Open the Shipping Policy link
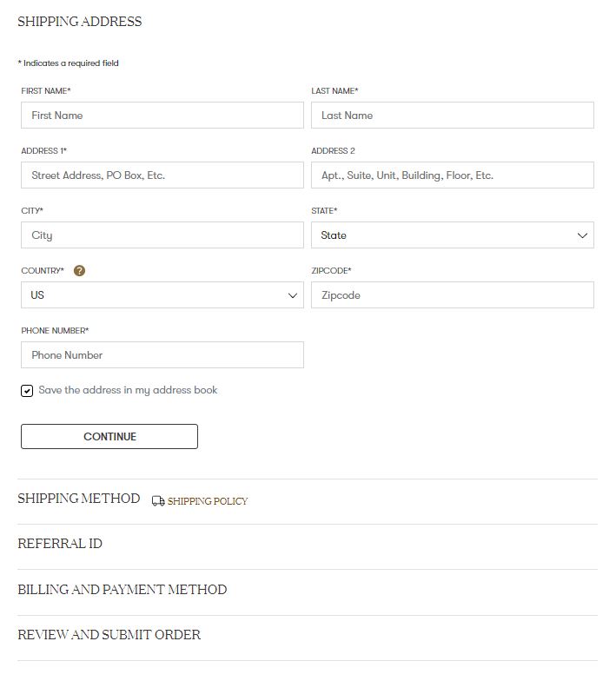 pyautogui.click(x=207, y=501)
